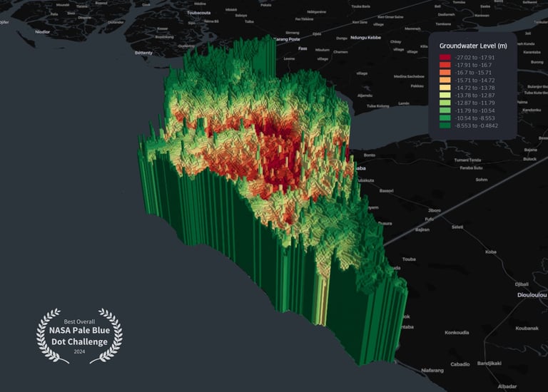This screenshot has width=548, height=392.
Task: Click the darkest green swatch for -8.553 to -0.4842
Action: click(x=445, y=125)
